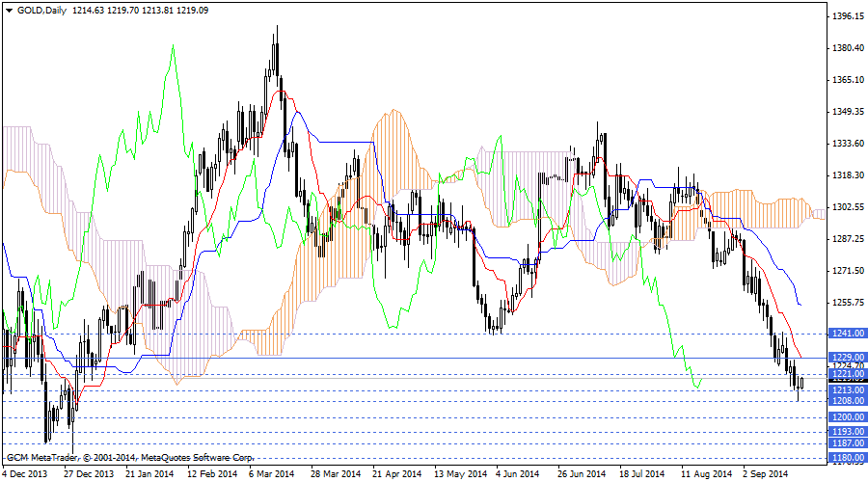
Task: Select the 1200.00 price level label
Action: point(848,417)
